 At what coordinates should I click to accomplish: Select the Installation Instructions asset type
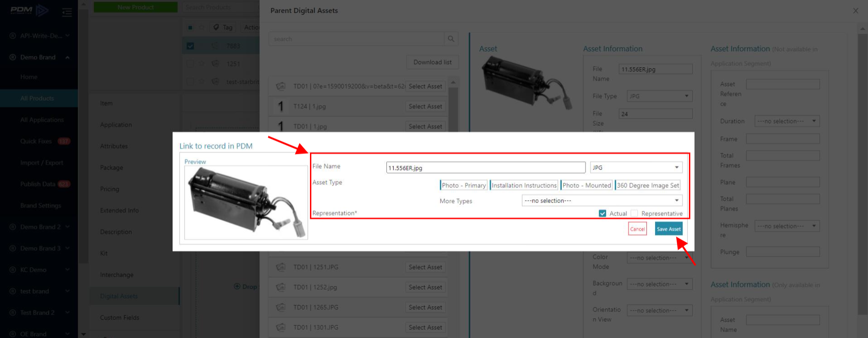click(x=524, y=185)
